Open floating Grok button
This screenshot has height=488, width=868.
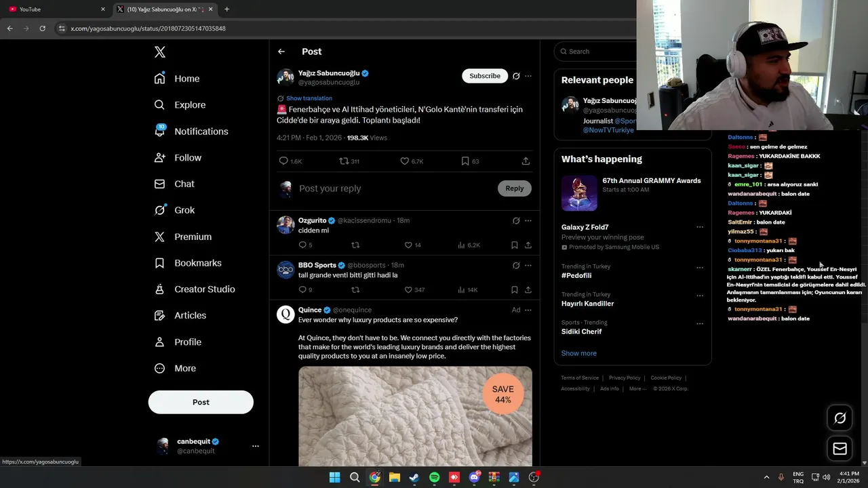coord(840,418)
